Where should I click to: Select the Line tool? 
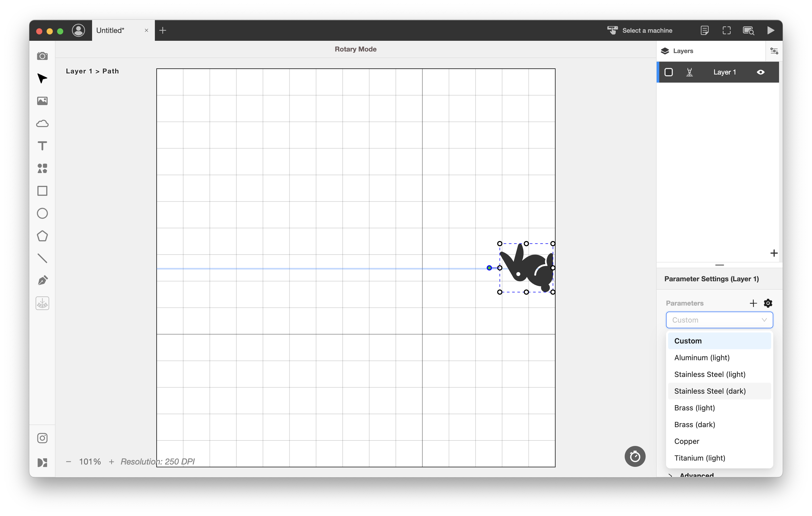tap(42, 258)
